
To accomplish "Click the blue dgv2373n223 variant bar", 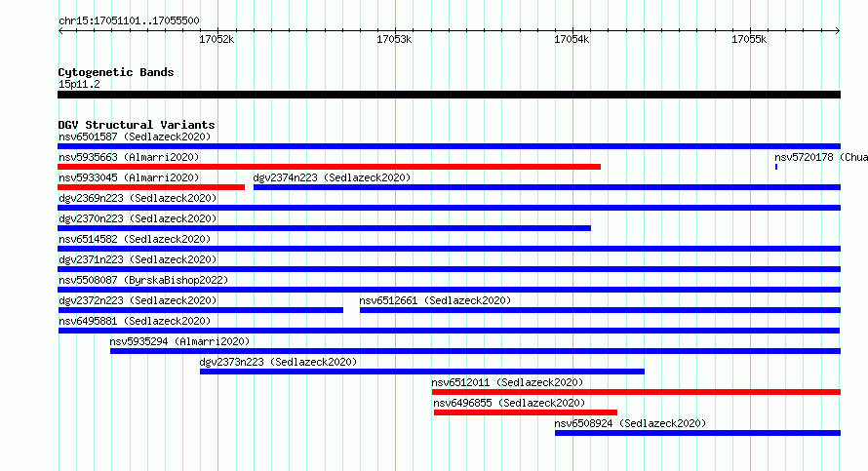I will pyautogui.click(x=422, y=372).
